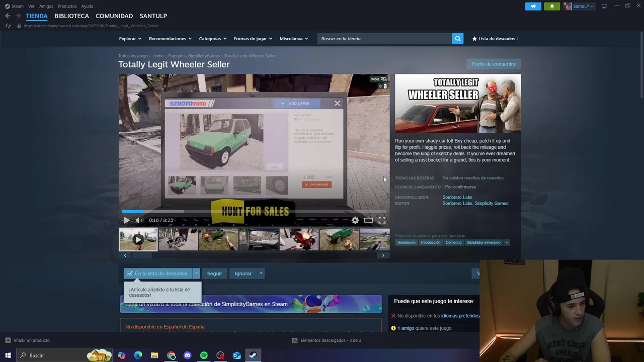Image resolution: width=644 pixels, height=362 pixels.
Task: Select the first video thumbnail
Action: pyautogui.click(x=138, y=240)
